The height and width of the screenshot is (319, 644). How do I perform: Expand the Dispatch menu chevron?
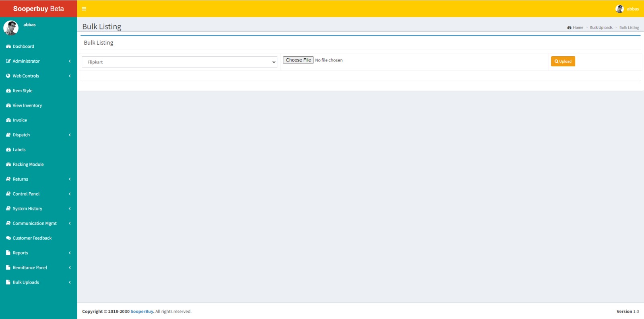(x=70, y=135)
